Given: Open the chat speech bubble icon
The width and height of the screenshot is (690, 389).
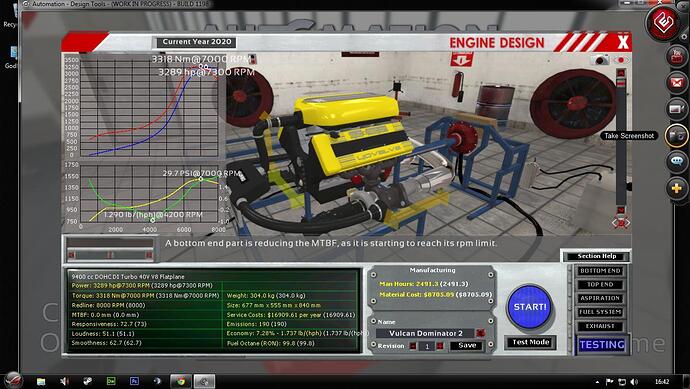Looking at the screenshot, I should click(676, 162).
